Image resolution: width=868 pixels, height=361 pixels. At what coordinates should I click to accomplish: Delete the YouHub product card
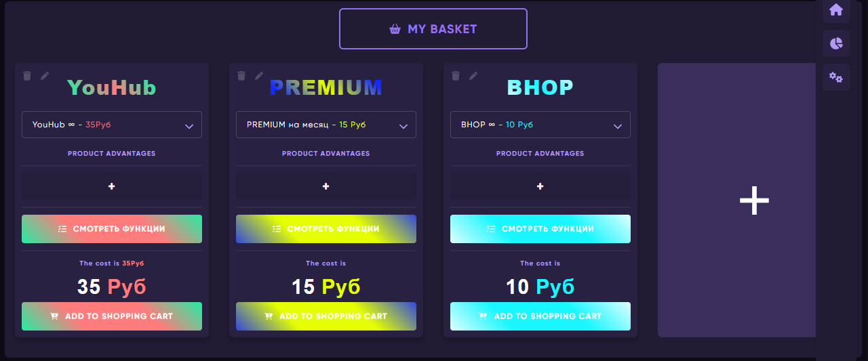[x=27, y=76]
